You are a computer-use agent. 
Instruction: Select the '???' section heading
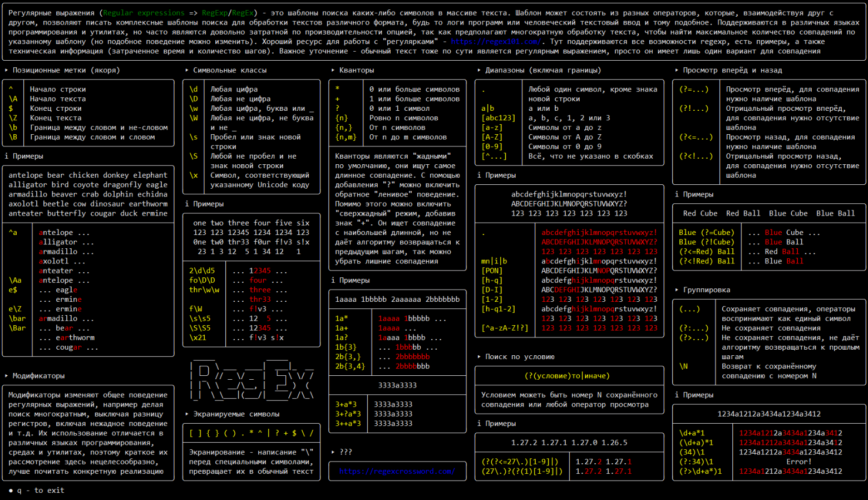[x=346, y=452]
